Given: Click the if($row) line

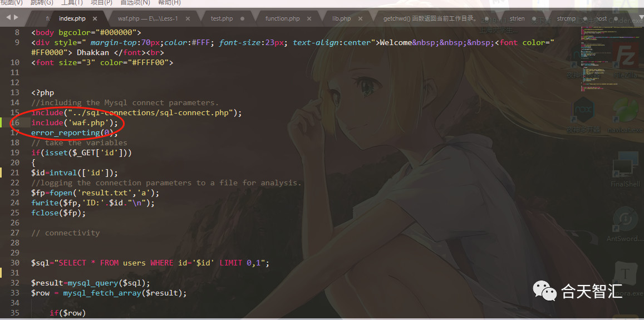Looking at the screenshot, I should pyautogui.click(x=67, y=313).
